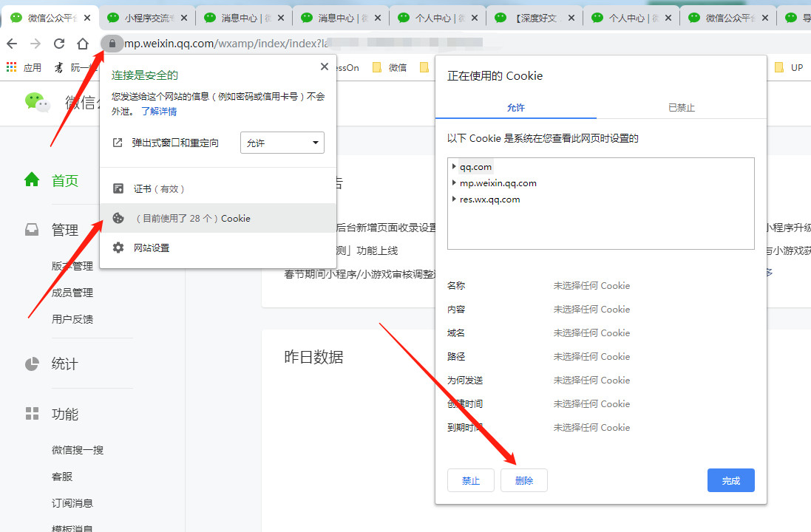Click the 网站设置 gear icon
The height and width of the screenshot is (532, 811).
(x=118, y=248)
